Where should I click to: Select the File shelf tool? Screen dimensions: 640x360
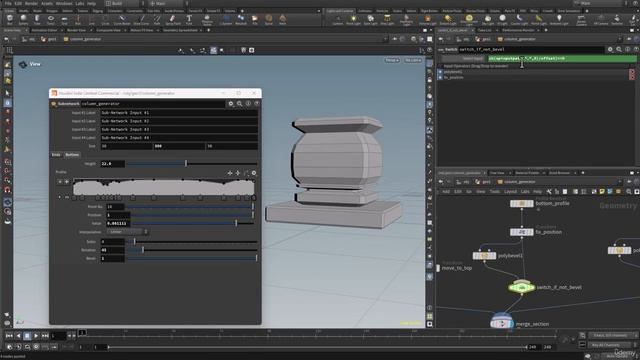[x=255, y=19]
